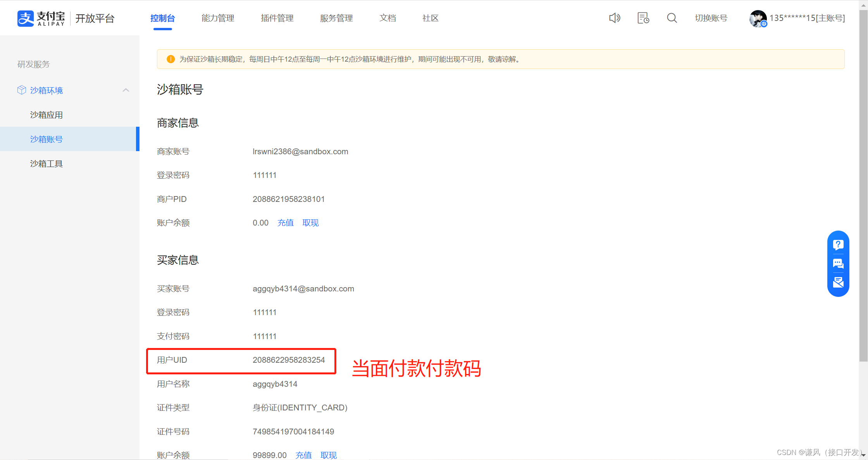The image size is (868, 460).
Task: Click the 切换账号 button
Action: [711, 18]
